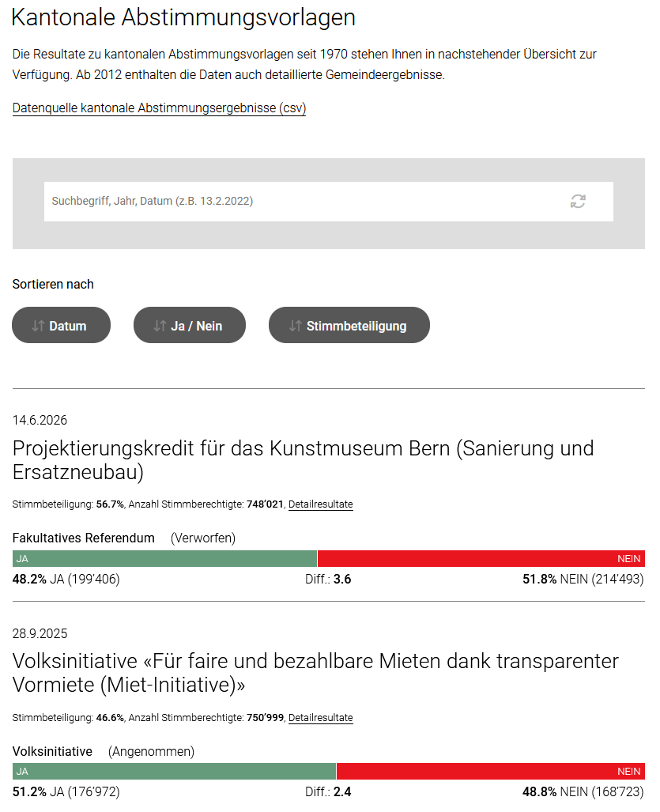Click the red NEIN bar of Miet-Initiative
This screenshot has height=812, width=660.
491,772
